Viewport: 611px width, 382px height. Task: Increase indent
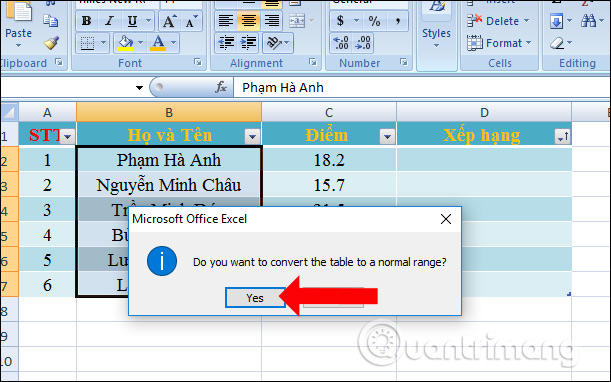(x=248, y=43)
